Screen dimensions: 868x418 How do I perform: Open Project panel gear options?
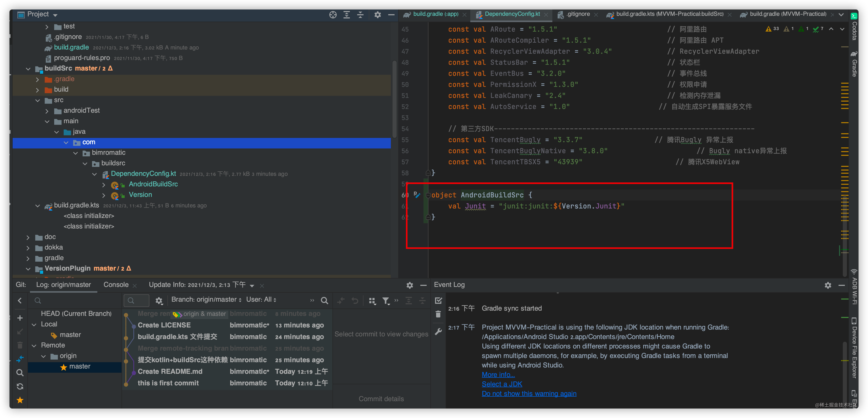pyautogui.click(x=378, y=14)
